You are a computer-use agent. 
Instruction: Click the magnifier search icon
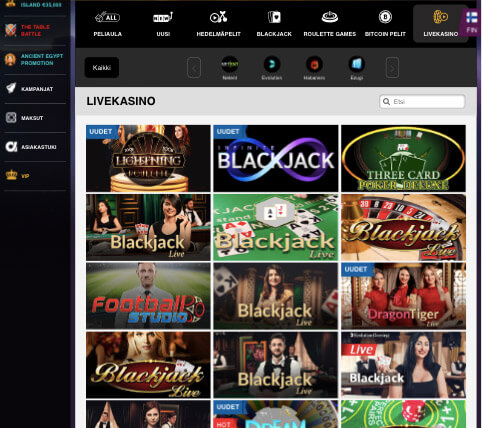(x=387, y=102)
